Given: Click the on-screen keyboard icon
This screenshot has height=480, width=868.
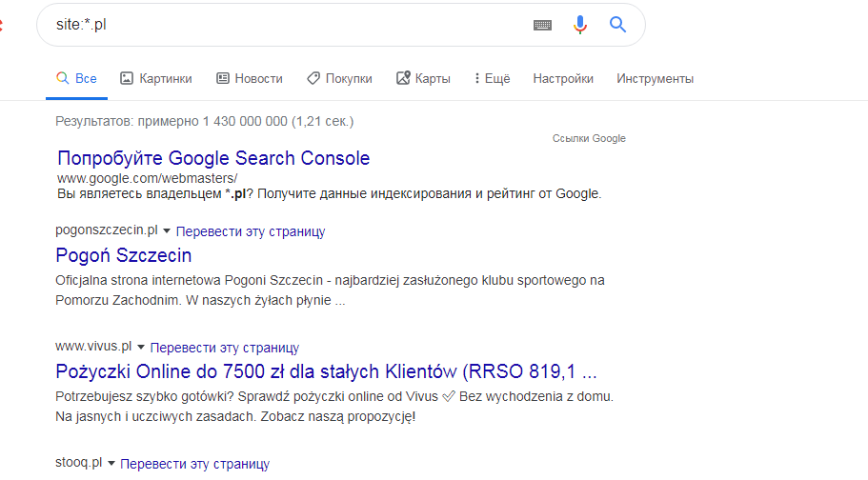Looking at the screenshot, I should point(542,26).
